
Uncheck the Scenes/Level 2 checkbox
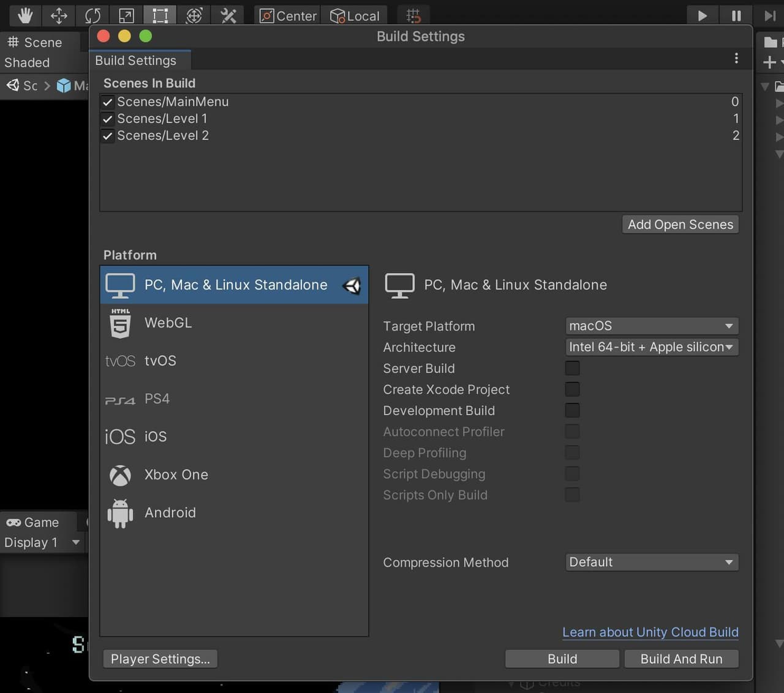click(x=108, y=136)
